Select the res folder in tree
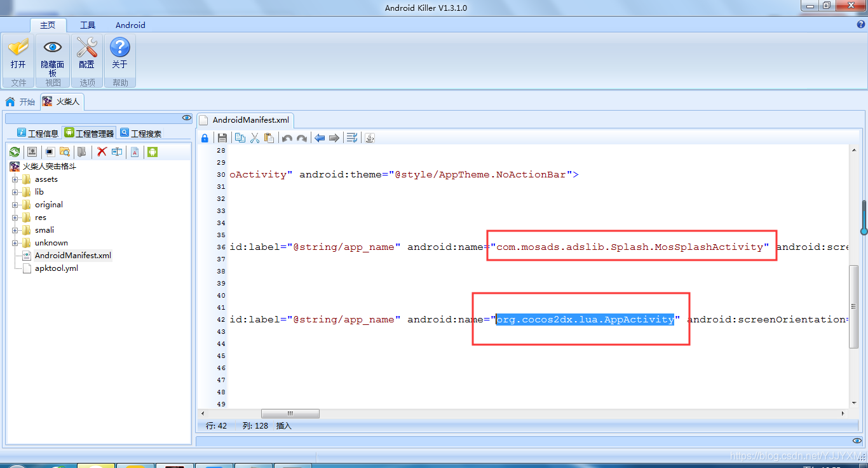Image resolution: width=868 pixels, height=468 pixels. 41,217
